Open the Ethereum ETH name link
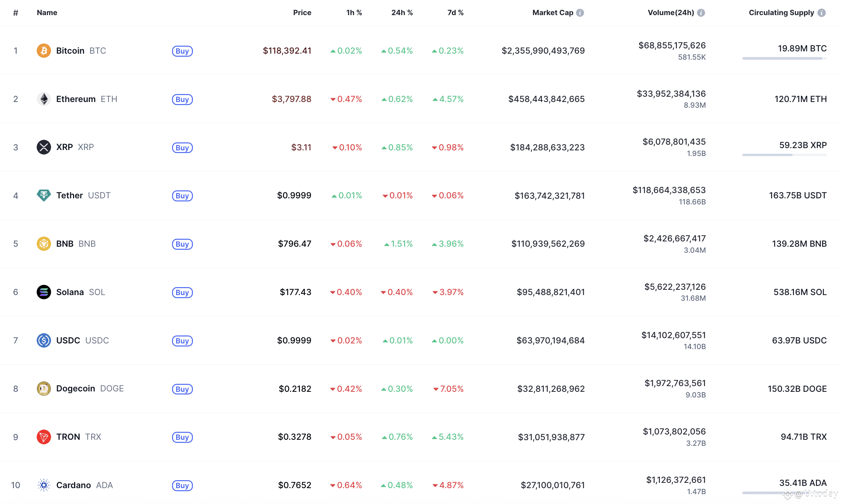Screen dimensions: 841x504 point(87,99)
